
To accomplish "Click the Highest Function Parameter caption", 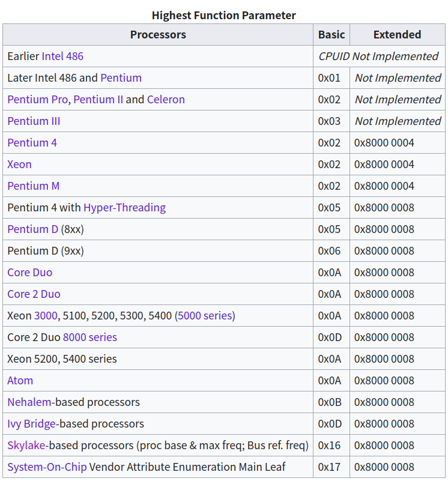I will [224, 15].
